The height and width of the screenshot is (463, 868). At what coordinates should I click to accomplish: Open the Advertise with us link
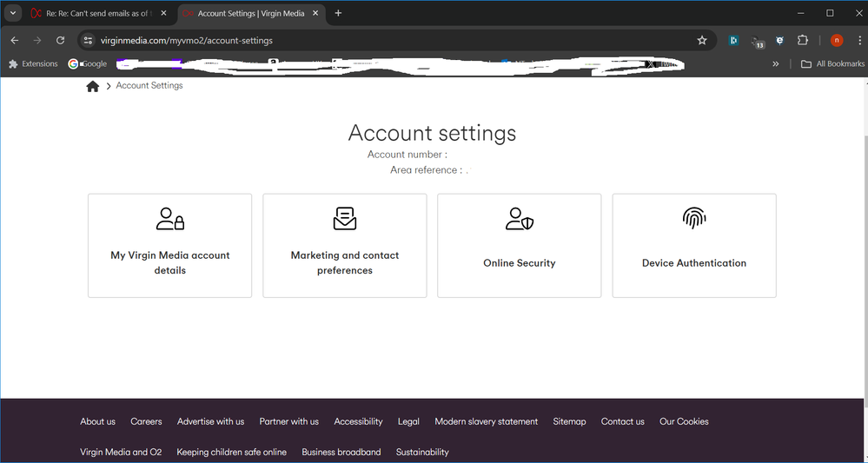click(x=210, y=421)
